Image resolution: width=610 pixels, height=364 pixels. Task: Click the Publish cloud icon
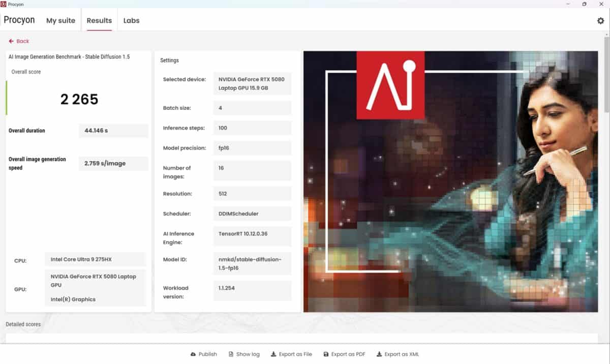click(x=193, y=354)
